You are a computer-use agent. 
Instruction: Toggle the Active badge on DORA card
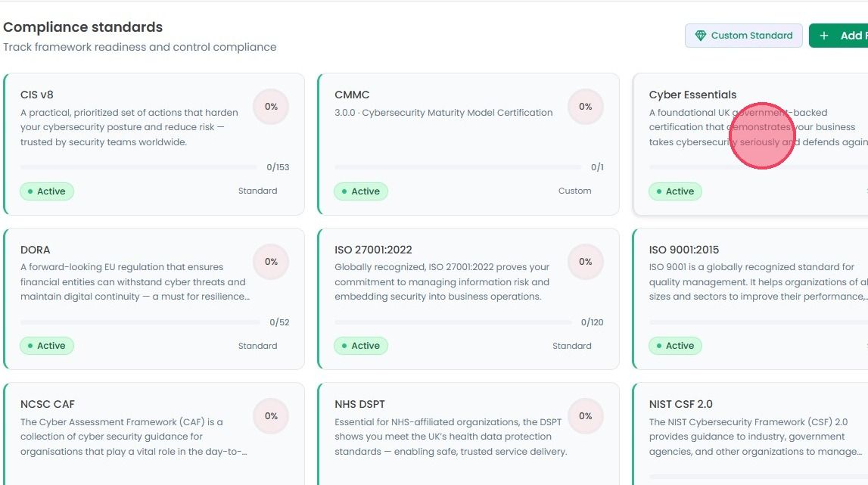click(47, 346)
